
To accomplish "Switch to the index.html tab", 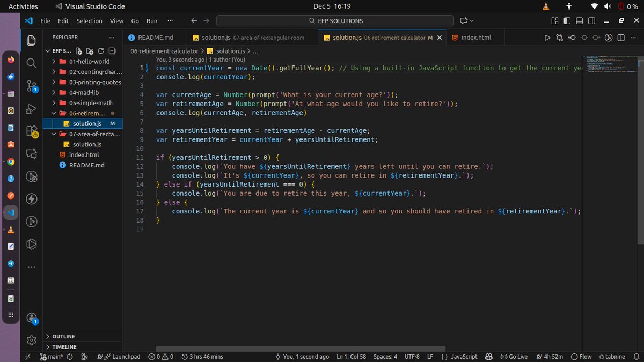I will [x=476, y=38].
